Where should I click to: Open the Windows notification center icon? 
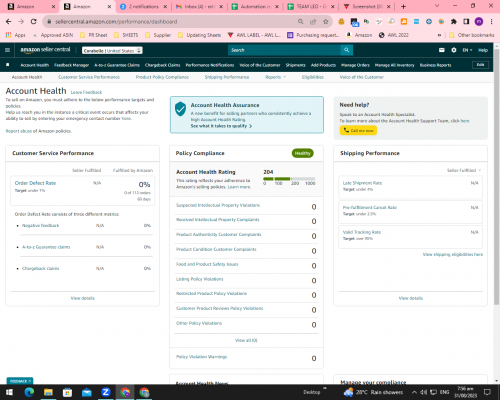point(487,392)
